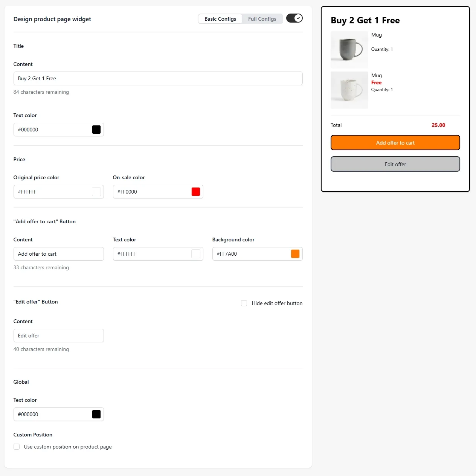The width and height of the screenshot is (476, 476).
Task: Enable Use custom position on product page
Action: pos(17,447)
